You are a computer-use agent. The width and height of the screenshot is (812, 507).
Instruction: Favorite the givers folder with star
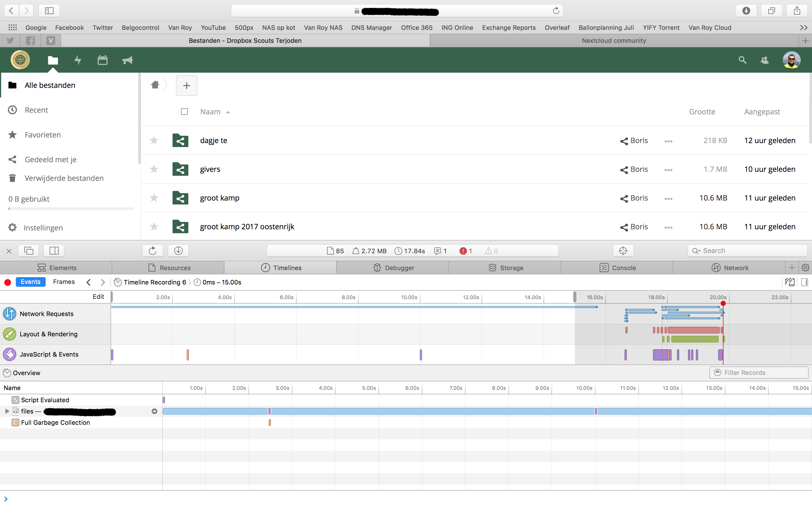point(154,169)
